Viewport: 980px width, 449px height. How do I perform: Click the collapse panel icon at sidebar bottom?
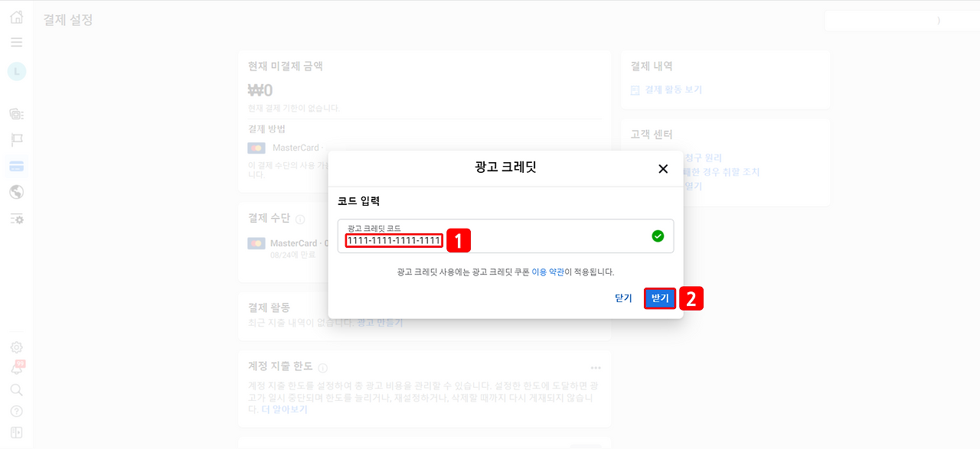pos(15,432)
